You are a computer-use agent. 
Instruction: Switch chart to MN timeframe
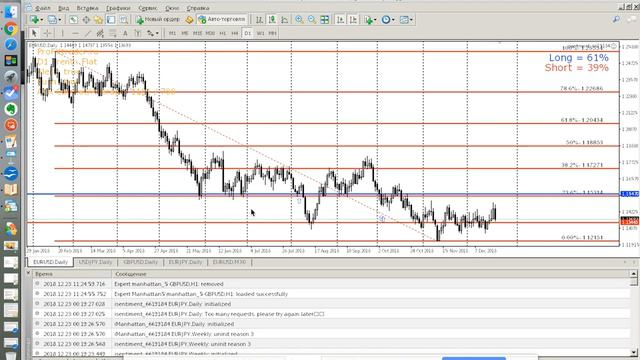[x=273, y=33]
